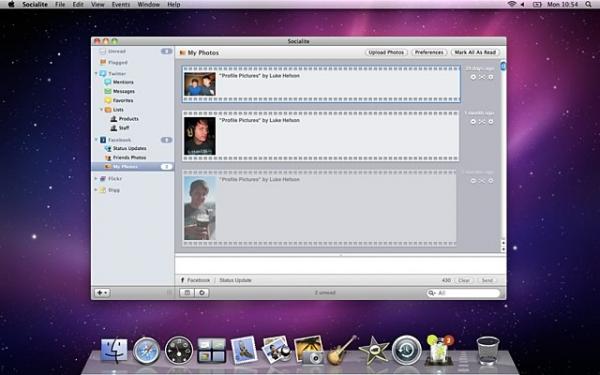Click the scrollbar down arrow
Viewport: 600px width, 375px height.
click(x=503, y=249)
